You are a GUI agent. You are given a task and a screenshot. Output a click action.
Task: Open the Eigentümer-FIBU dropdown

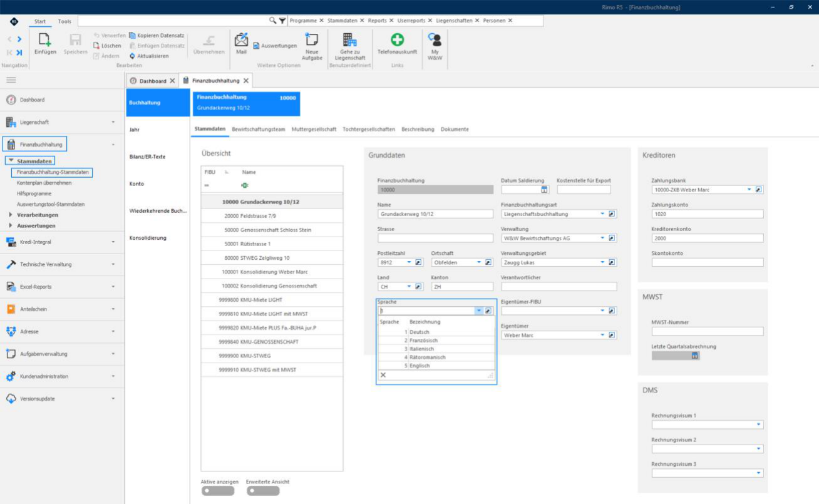tap(603, 311)
